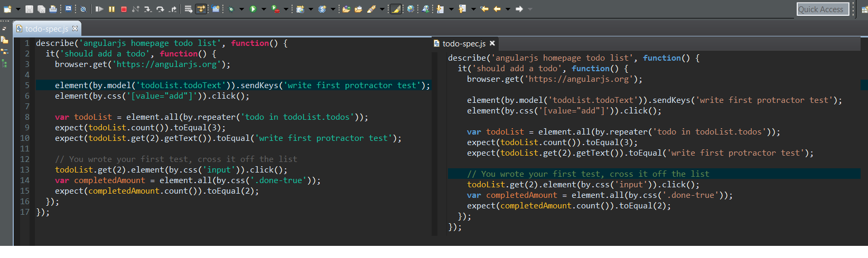The image size is (868, 258).
Task: Toggle the Use Step Filters button
Action: point(201,9)
